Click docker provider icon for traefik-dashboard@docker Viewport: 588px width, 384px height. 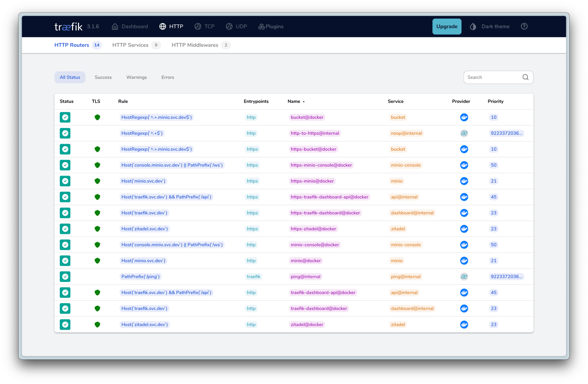464,308
